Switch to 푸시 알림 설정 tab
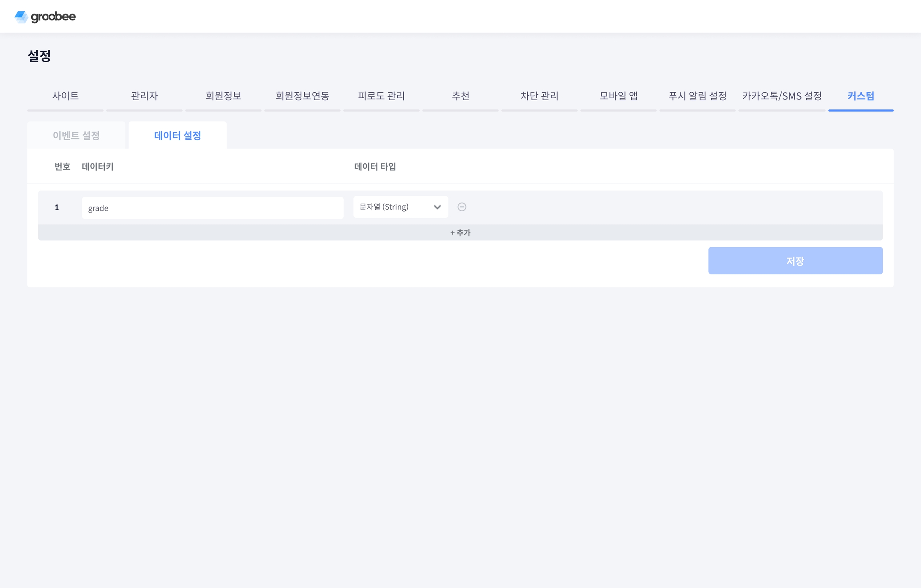The width and height of the screenshot is (921, 588). [697, 96]
